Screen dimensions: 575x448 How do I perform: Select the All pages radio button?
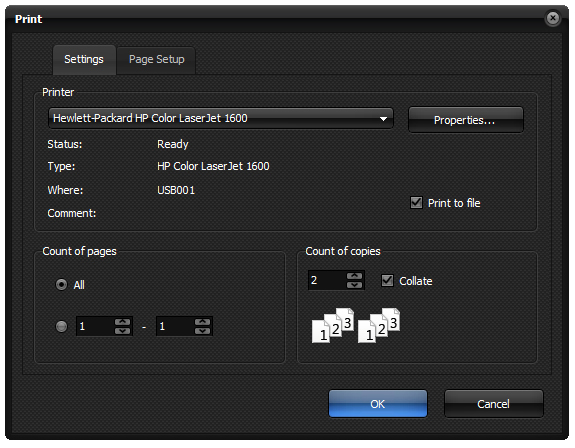pos(61,284)
